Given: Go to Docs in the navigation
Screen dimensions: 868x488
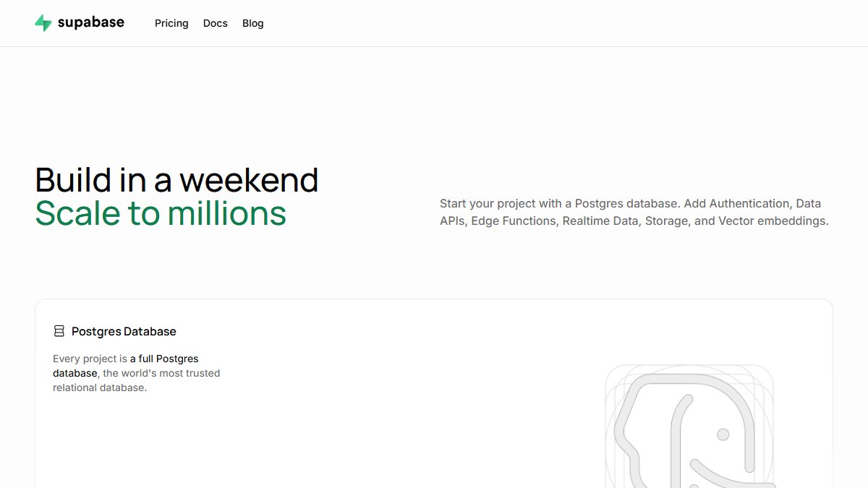Looking at the screenshot, I should 216,23.
